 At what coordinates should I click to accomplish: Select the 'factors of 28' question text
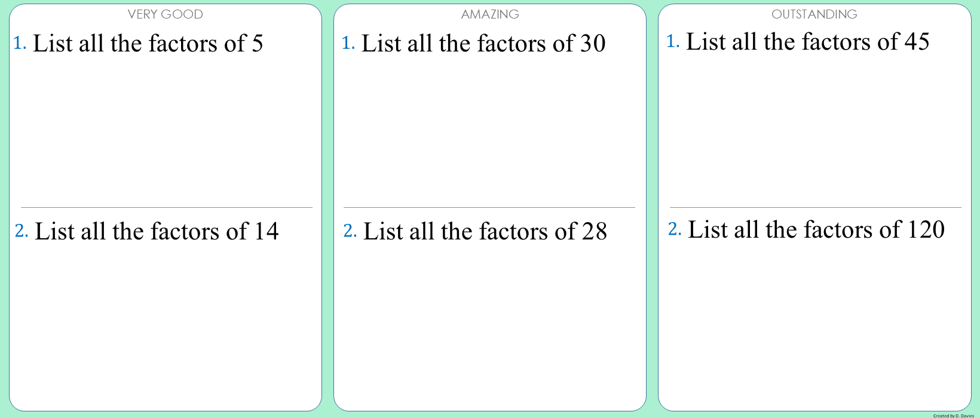[485, 232]
